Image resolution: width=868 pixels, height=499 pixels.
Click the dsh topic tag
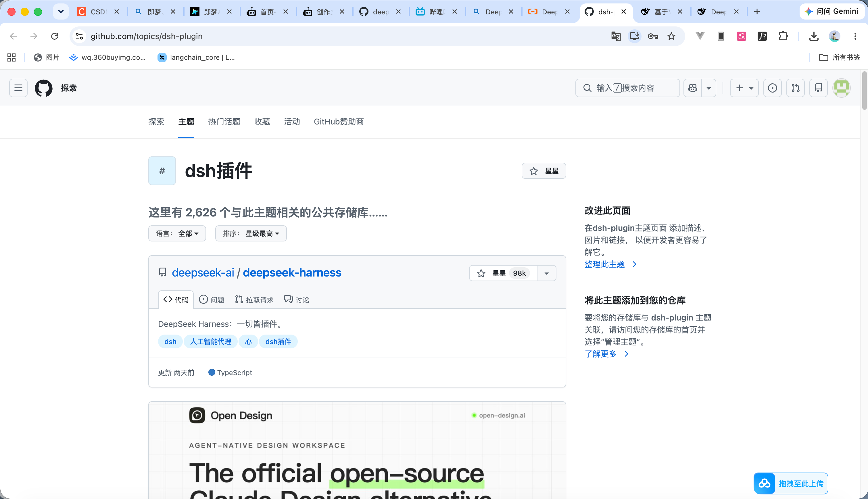click(x=170, y=342)
